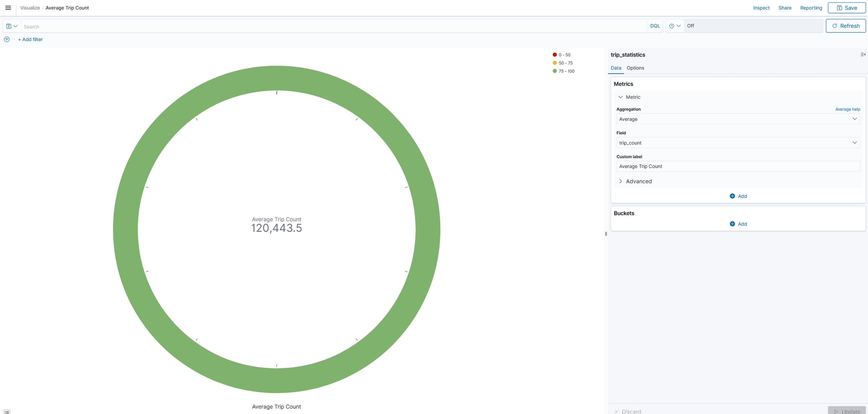Click the trip_statistics index title
The image size is (868, 414).
tap(628, 55)
